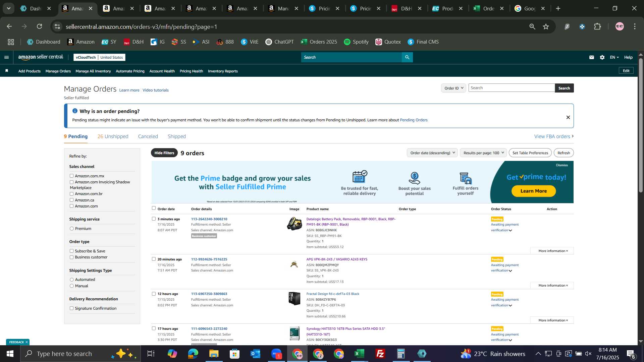Open the View FBA orders link

coord(554,136)
